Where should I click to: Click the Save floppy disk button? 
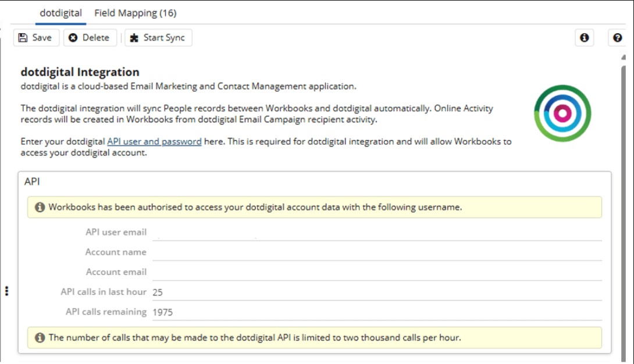point(35,38)
